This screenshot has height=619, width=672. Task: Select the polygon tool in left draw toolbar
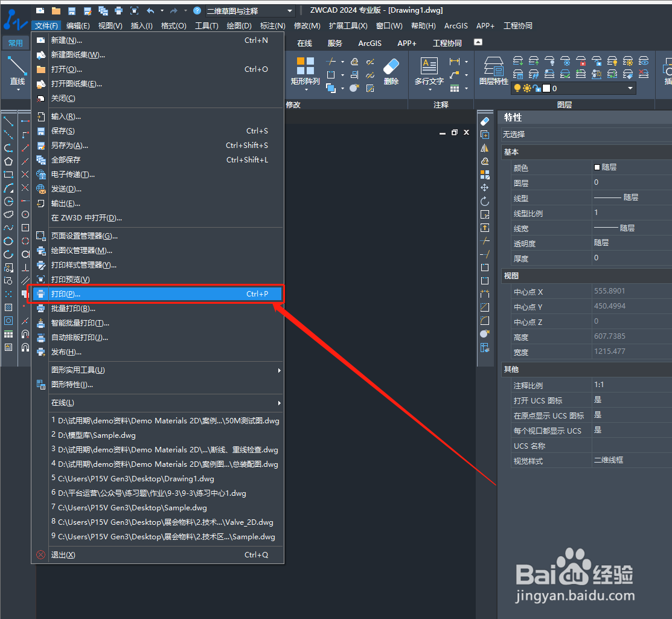(x=8, y=162)
